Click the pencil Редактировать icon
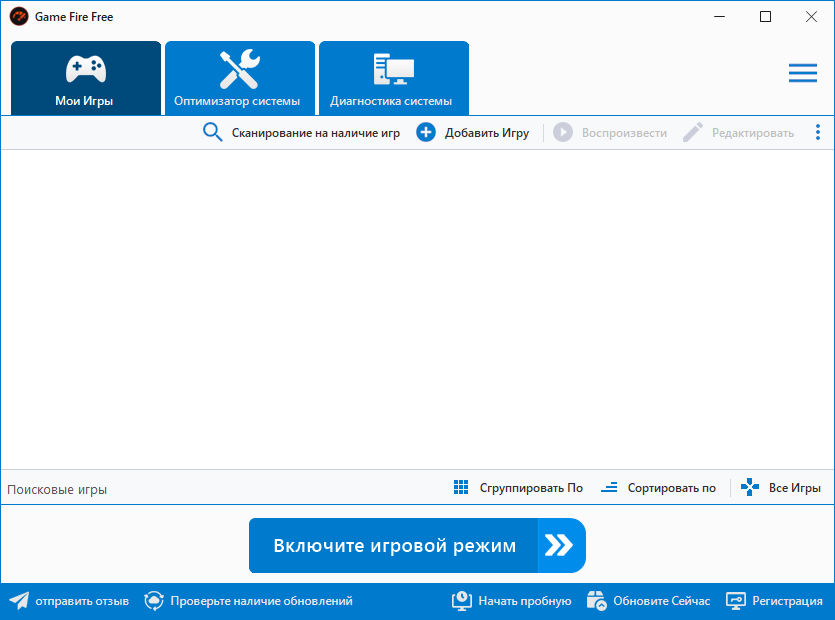The height and width of the screenshot is (620, 835). tap(693, 132)
